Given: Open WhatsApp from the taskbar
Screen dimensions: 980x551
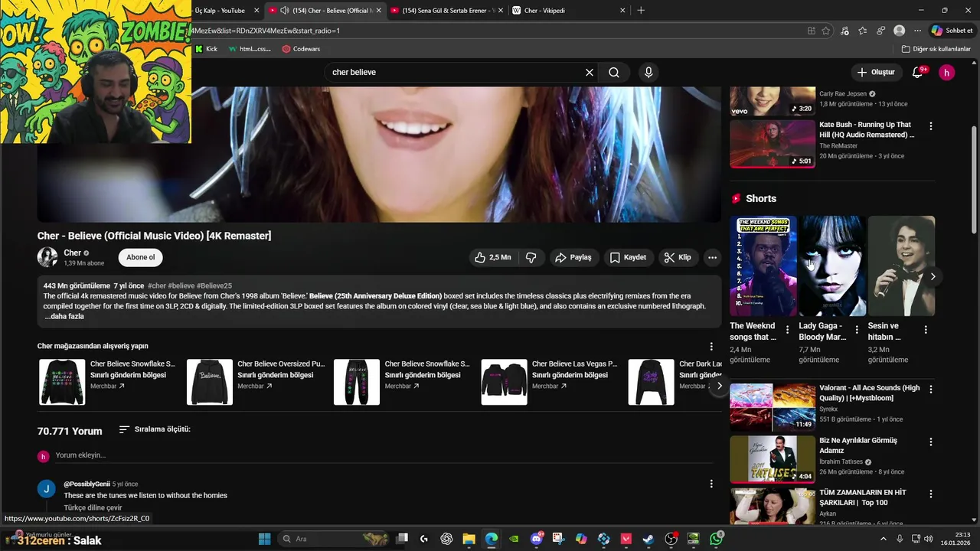Looking at the screenshot, I should [x=717, y=539].
